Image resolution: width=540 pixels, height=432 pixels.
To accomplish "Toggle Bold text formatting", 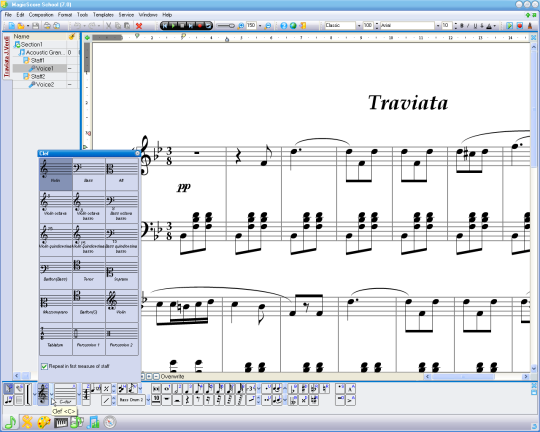I will [x=462, y=26].
